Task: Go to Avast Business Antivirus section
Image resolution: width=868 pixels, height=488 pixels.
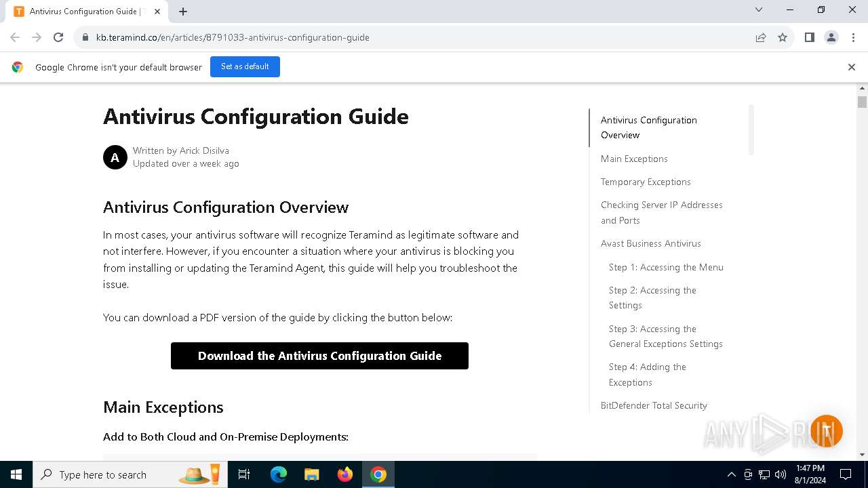Action: 651,243
